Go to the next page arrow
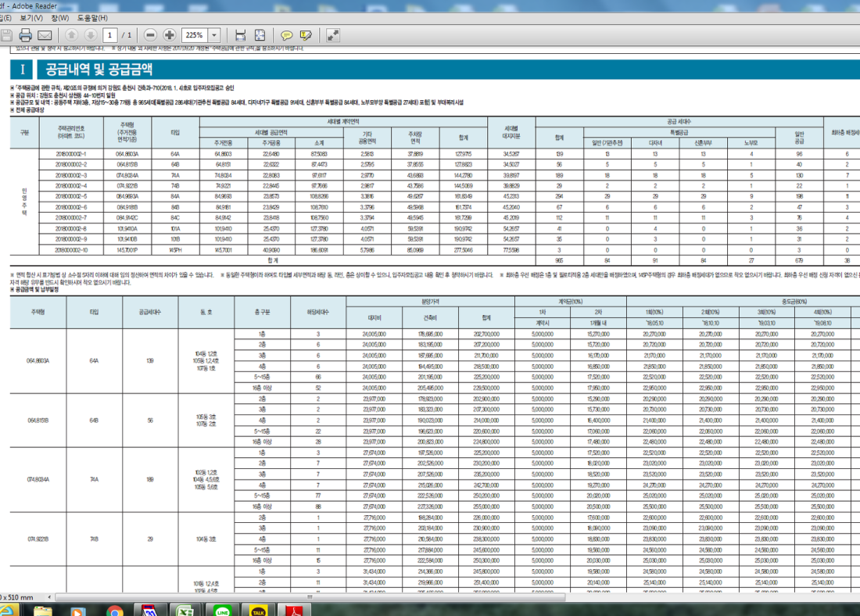The width and height of the screenshot is (860, 616). [x=91, y=35]
